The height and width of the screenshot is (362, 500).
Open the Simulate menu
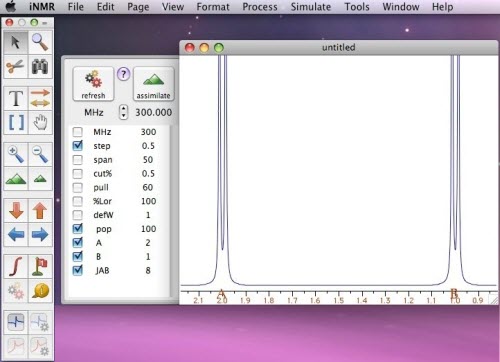(311, 7)
